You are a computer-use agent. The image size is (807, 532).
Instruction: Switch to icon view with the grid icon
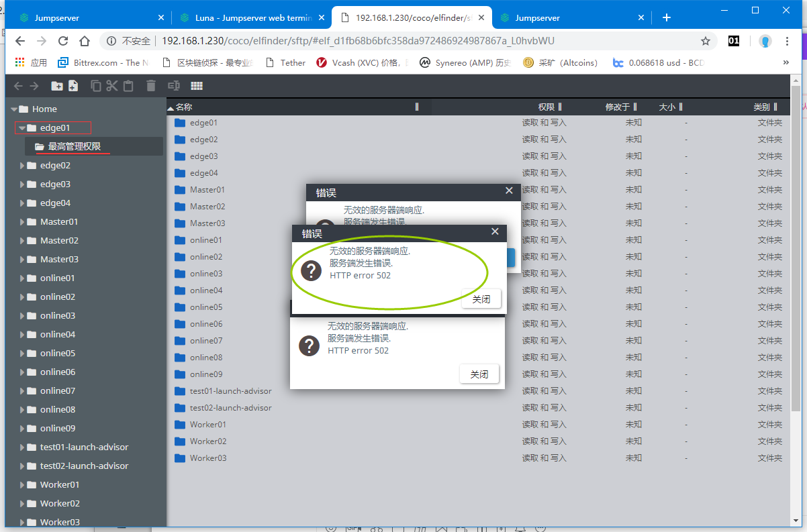click(197, 86)
